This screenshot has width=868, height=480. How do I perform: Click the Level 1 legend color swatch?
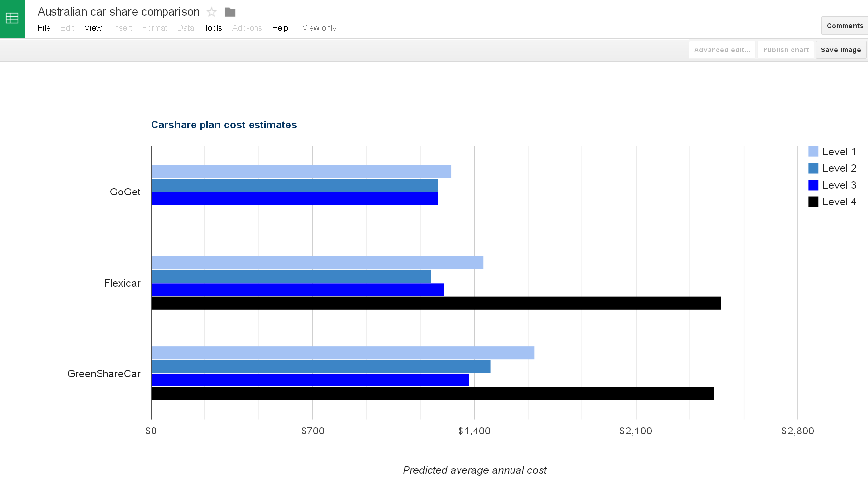(x=813, y=151)
